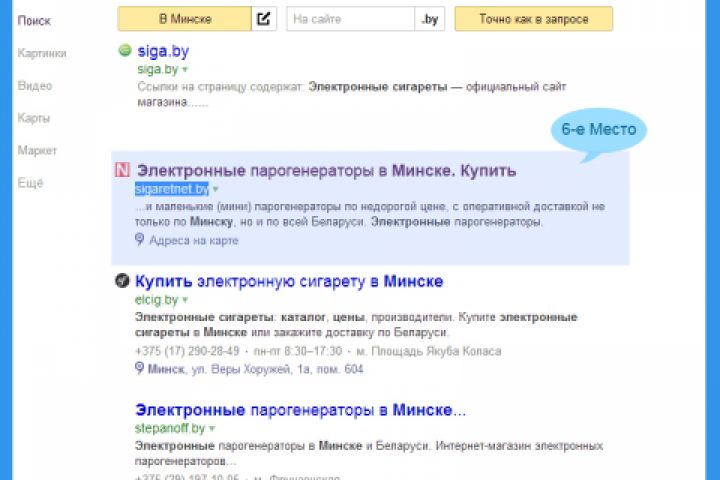Click the map pin icon before 'Минск, ул. Веры Хоружей'
The height and width of the screenshot is (480, 720).
[x=140, y=368]
